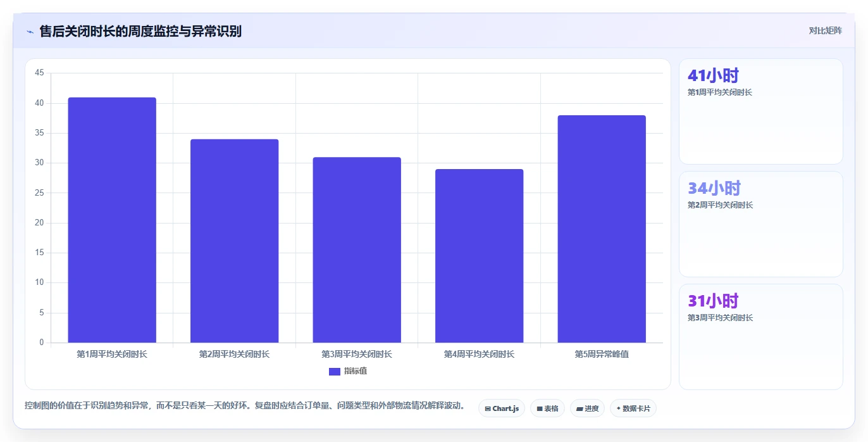Select the 第4周平均关闭时长 bar in the chart
This screenshot has width=868, height=442.
click(x=480, y=256)
